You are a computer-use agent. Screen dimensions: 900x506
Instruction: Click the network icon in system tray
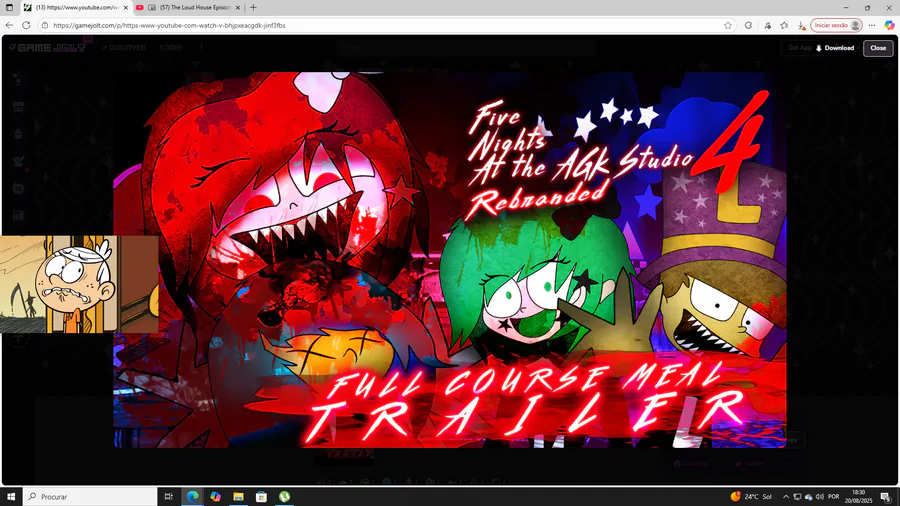[x=797, y=496]
